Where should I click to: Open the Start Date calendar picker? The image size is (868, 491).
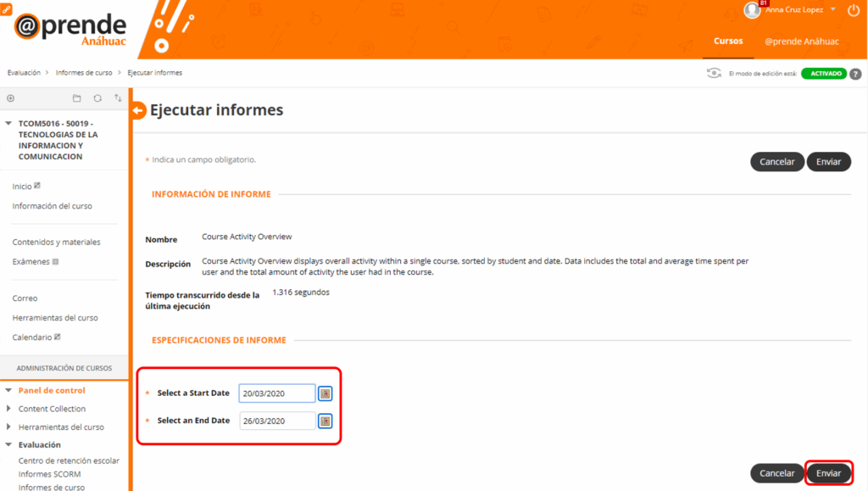coord(325,393)
